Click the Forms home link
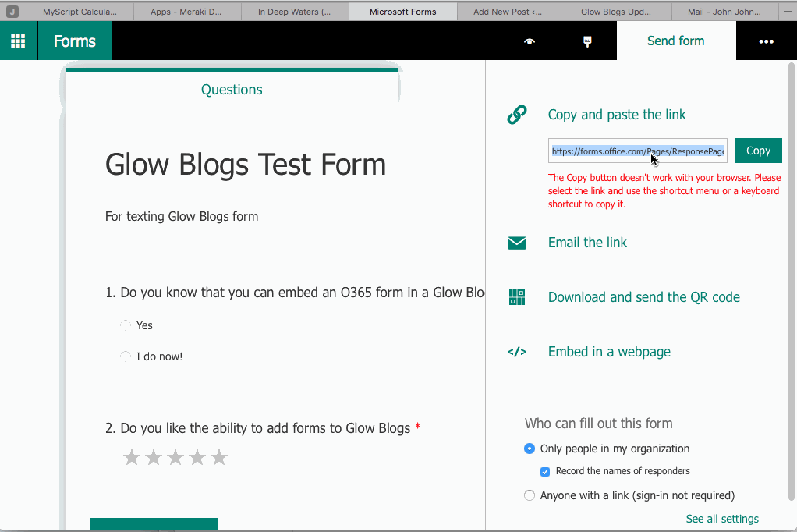Screen dimensions: 797x532 point(75,41)
